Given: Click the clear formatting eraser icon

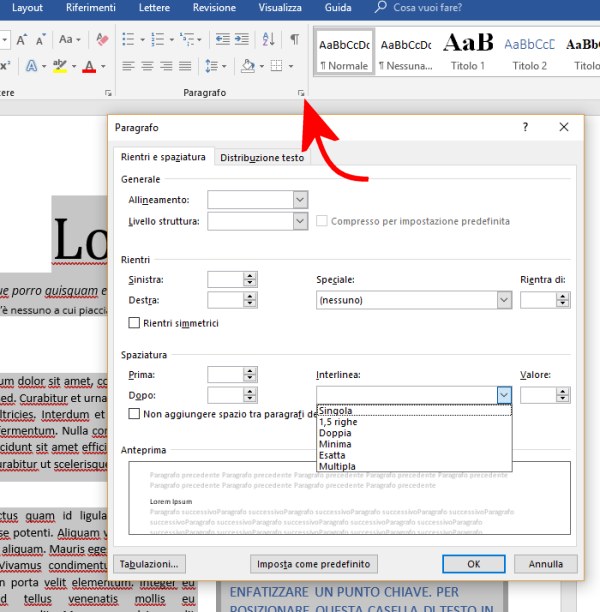Looking at the screenshot, I should (x=105, y=40).
